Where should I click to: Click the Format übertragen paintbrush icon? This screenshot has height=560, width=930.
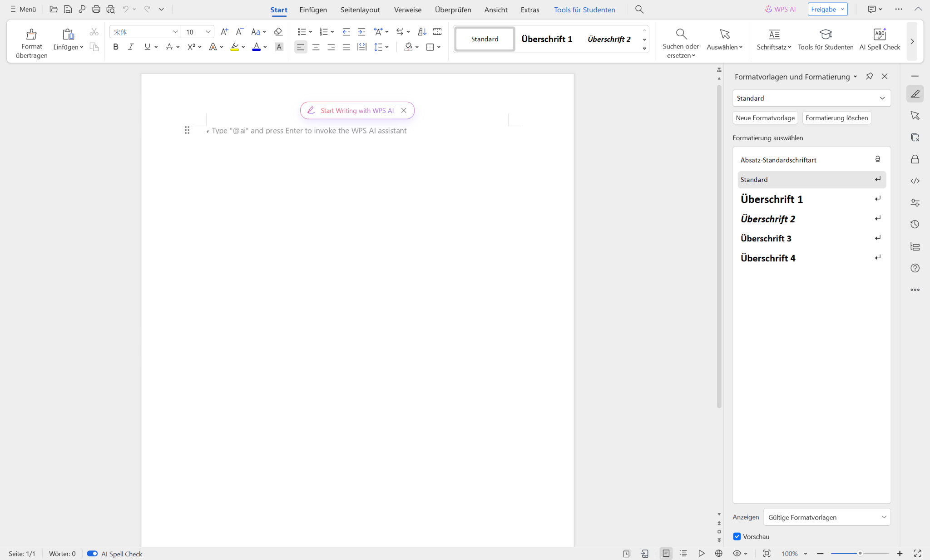click(x=31, y=34)
